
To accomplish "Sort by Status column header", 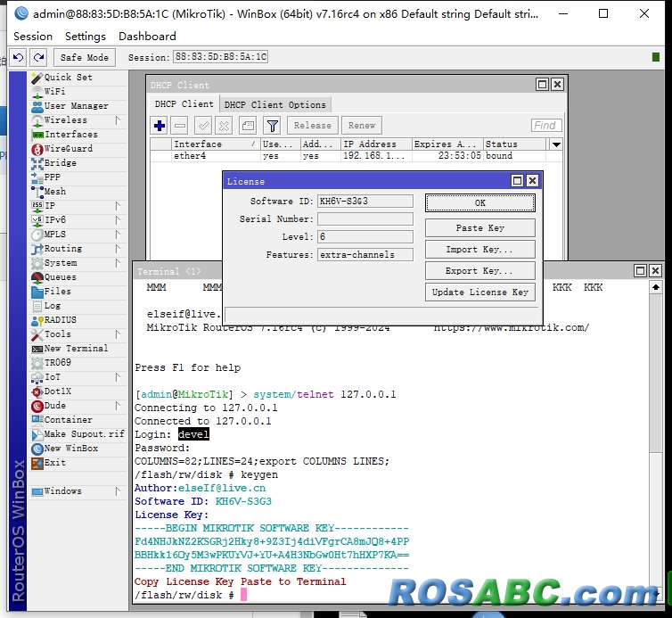I will pos(515,144).
